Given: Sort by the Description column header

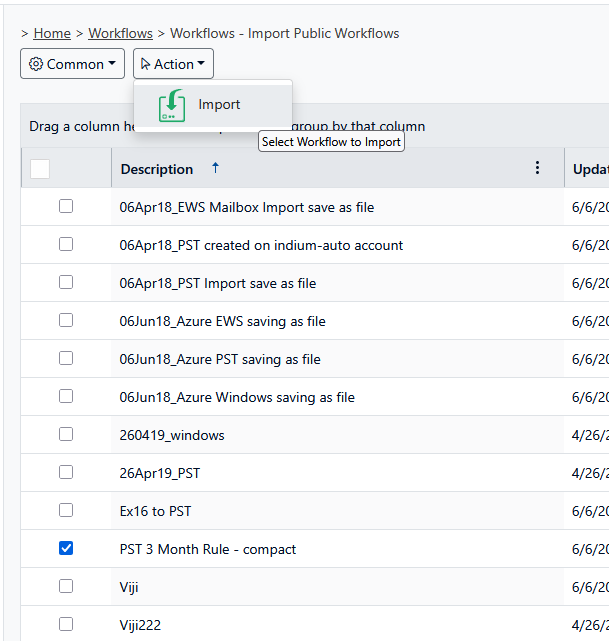Looking at the screenshot, I should [157, 169].
